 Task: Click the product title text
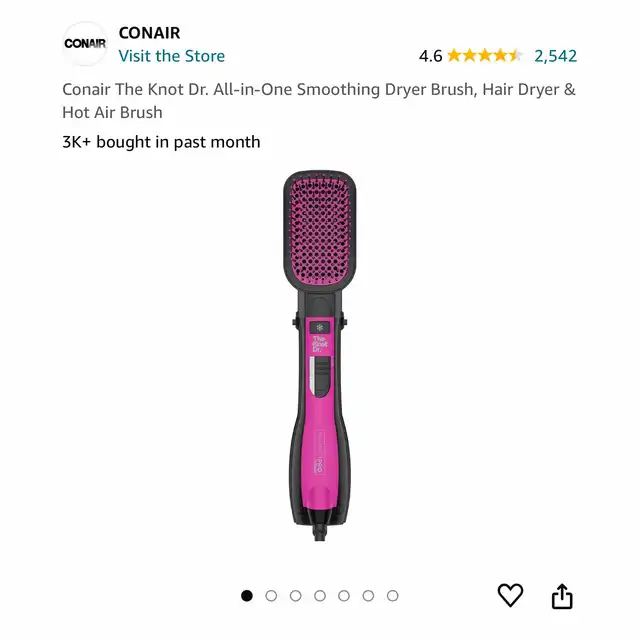point(318,101)
